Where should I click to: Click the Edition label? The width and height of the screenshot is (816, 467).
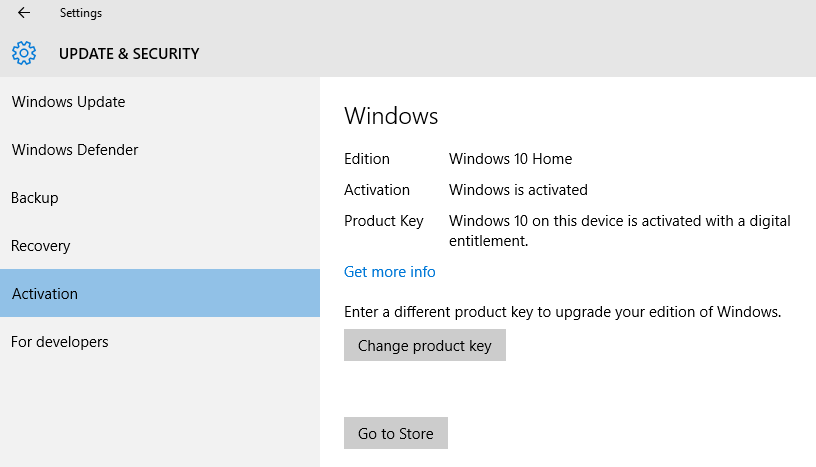(367, 158)
